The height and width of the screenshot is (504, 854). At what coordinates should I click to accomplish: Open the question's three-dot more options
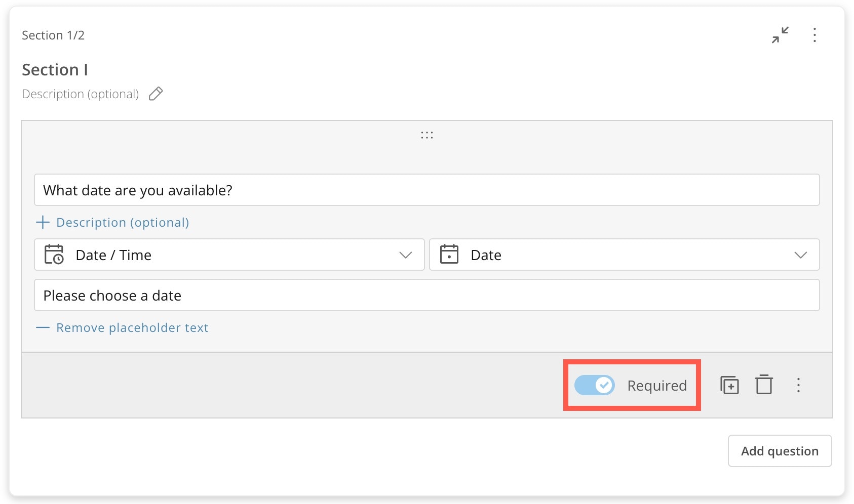tap(798, 385)
